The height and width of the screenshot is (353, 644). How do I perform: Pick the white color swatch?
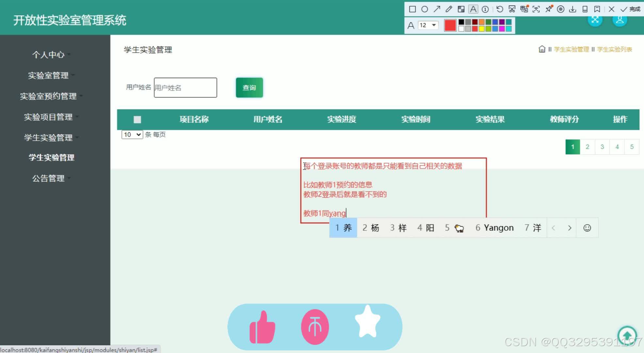(x=461, y=28)
